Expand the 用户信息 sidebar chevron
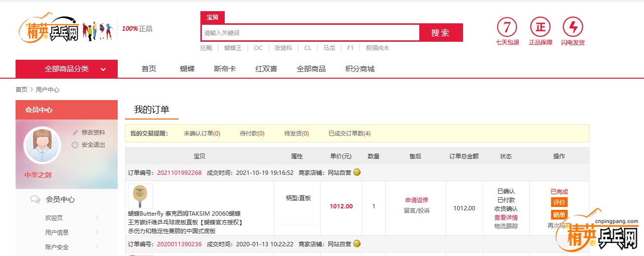 [97, 232]
